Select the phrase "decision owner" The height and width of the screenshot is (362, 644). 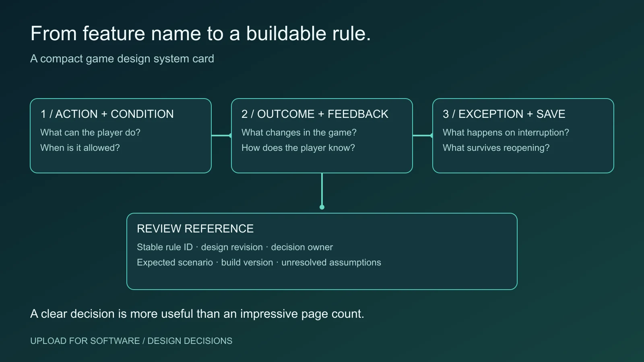click(x=302, y=247)
